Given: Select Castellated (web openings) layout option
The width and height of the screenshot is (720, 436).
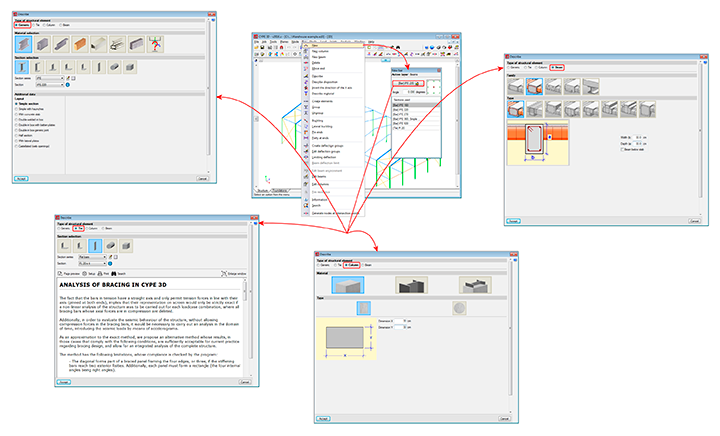Looking at the screenshot, I should (32, 146).
